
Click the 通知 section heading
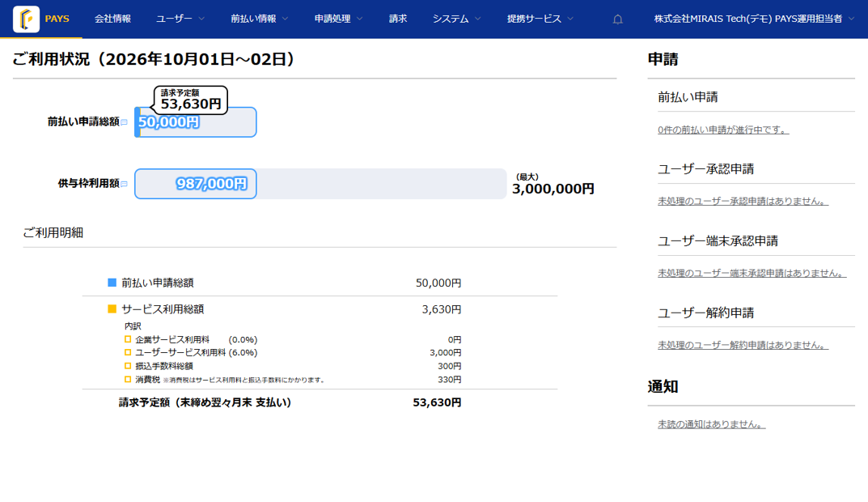663,387
